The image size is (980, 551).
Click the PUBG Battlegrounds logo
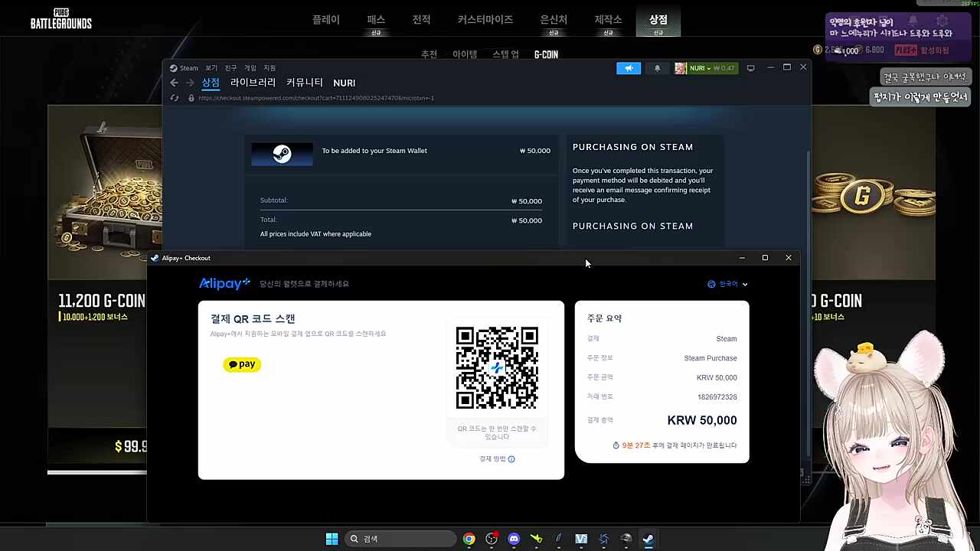[x=61, y=19]
